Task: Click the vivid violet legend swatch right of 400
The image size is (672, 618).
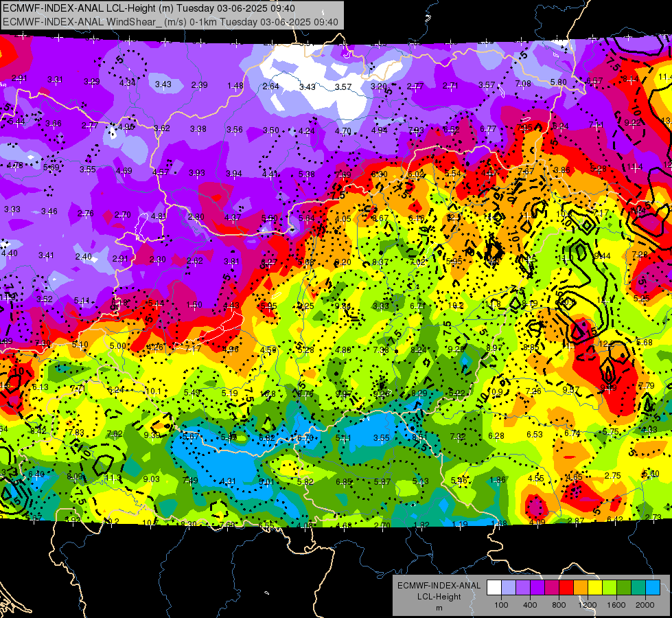Action: click(x=537, y=588)
